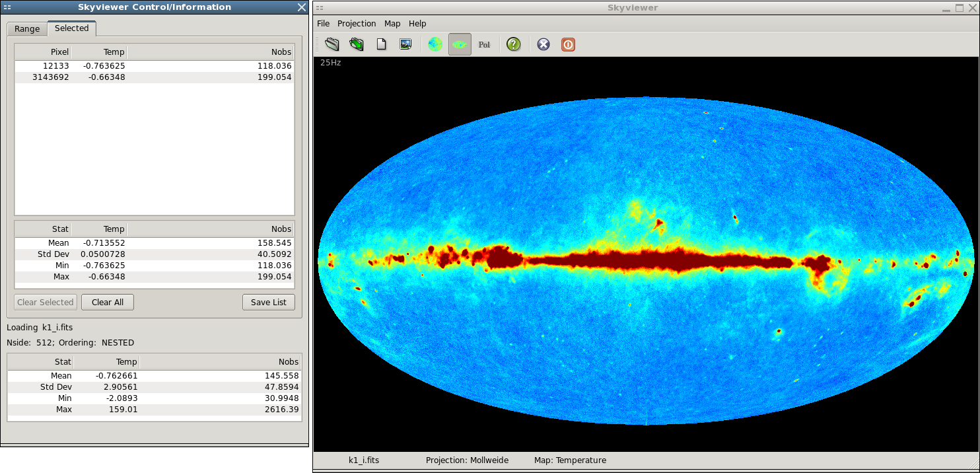Click the full-map Std Dev 2.90561
The width and height of the screenshot is (980, 473).
point(121,387)
